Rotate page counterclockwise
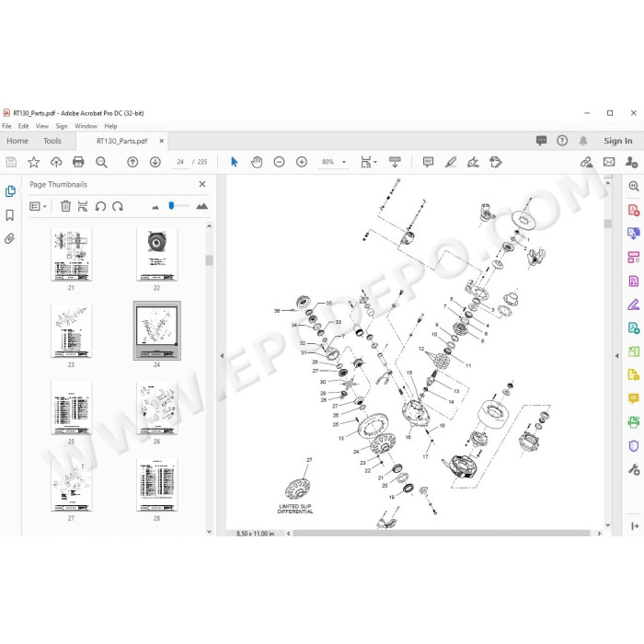Screen dimensions: 644x644 [x=100, y=206]
